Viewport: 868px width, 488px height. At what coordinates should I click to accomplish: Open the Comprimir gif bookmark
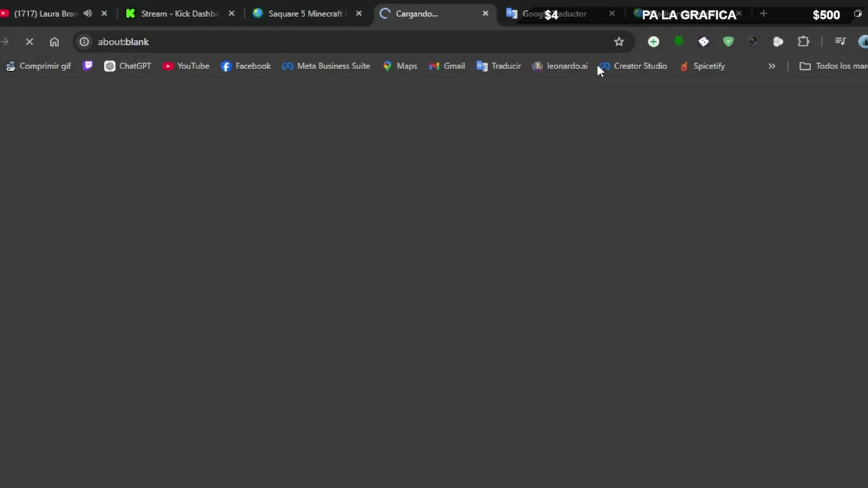[38, 66]
